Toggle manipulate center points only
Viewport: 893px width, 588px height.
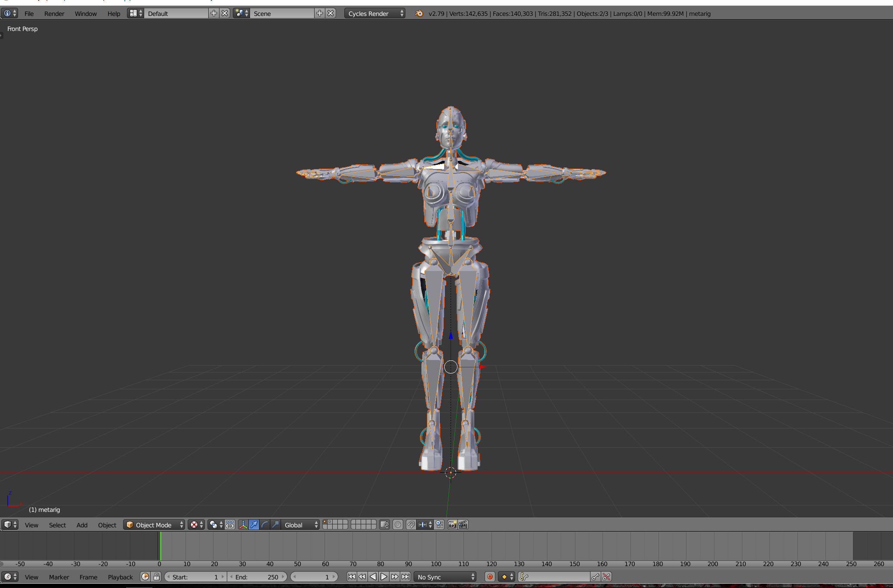tap(230, 525)
